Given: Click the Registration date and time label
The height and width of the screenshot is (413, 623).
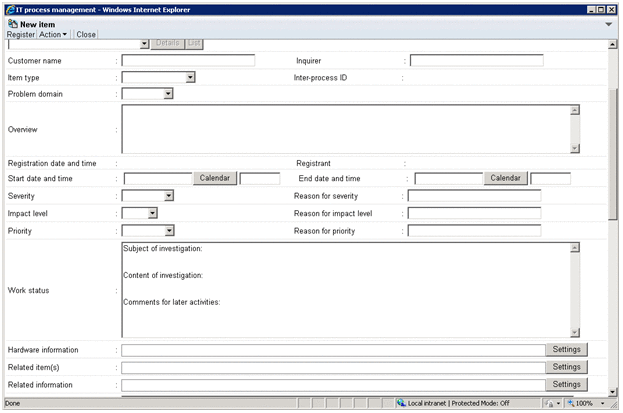Looking at the screenshot, I should 52,163.
